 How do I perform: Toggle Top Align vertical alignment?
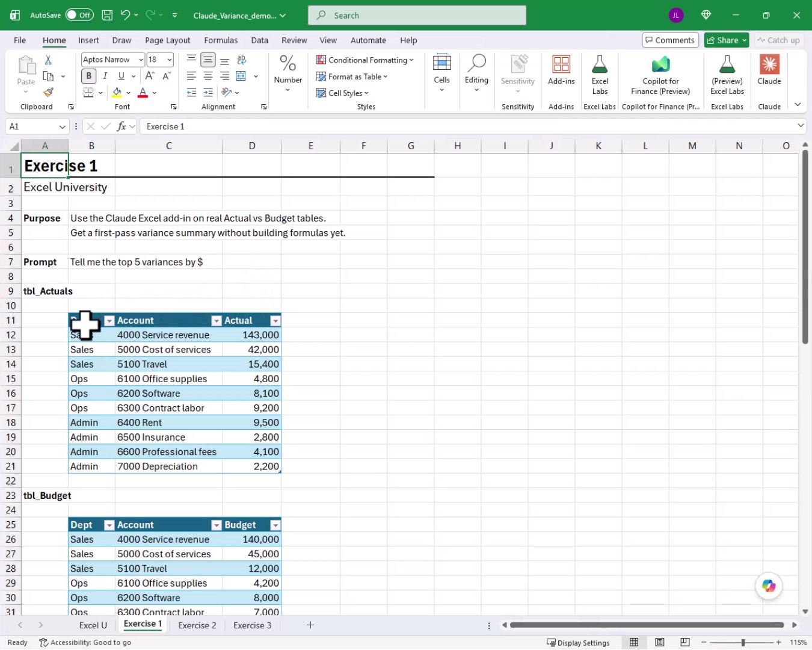[x=191, y=60]
